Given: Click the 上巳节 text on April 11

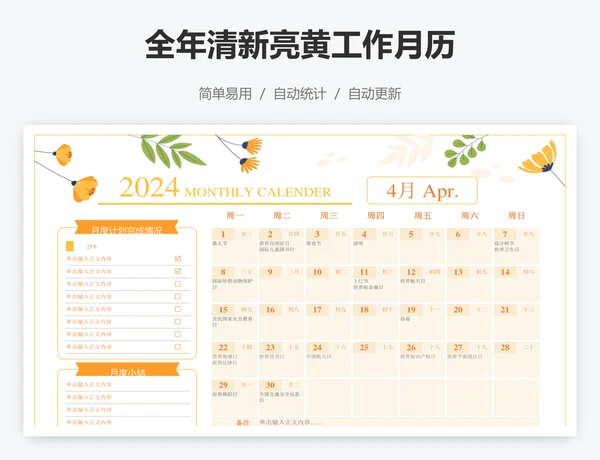Looking at the screenshot, I should coord(361,281).
